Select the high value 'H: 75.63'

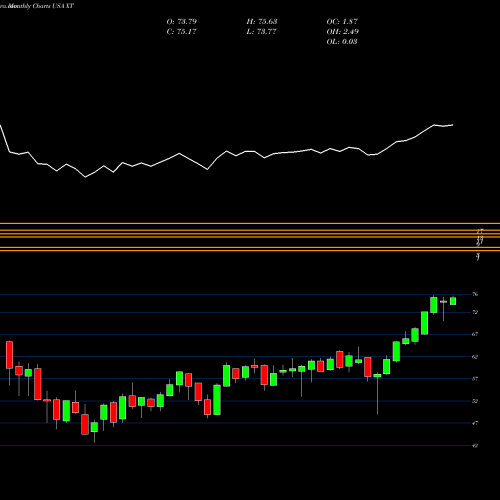[262, 22]
